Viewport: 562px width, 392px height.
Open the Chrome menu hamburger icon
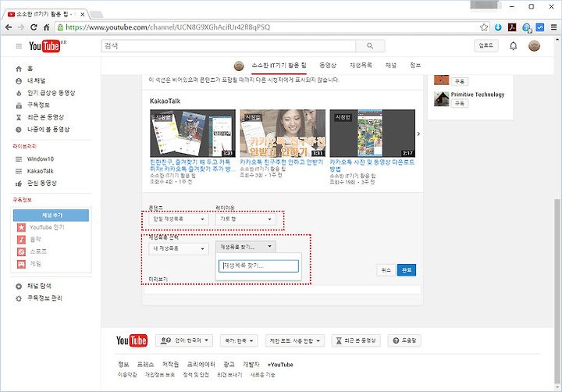[553, 27]
